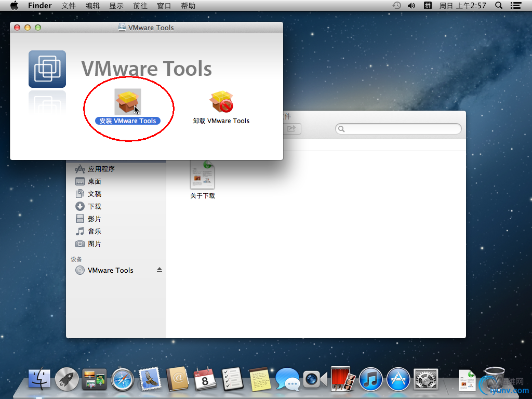Open the 窗口 menu
This screenshot has height=399, width=532.
164,5
